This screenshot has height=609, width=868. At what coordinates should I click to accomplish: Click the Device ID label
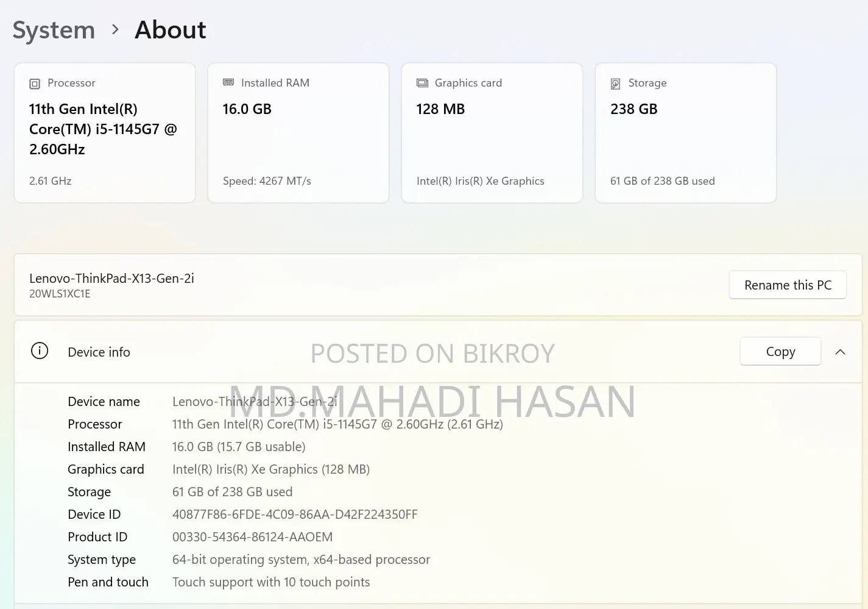(x=94, y=515)
